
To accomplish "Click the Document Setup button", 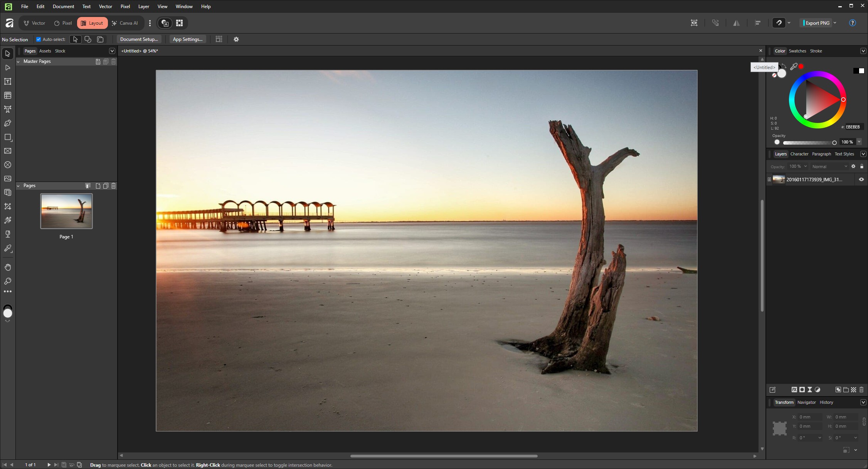I will 139,39.
